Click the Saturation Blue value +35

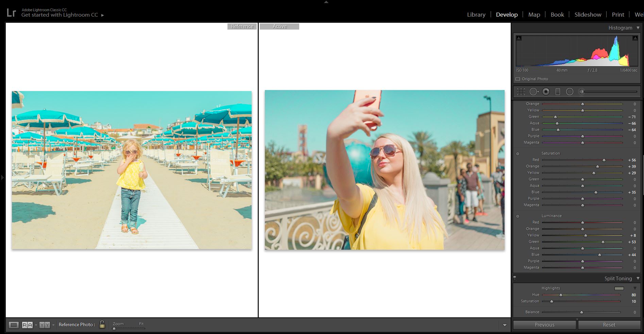[x=632, y=192]
